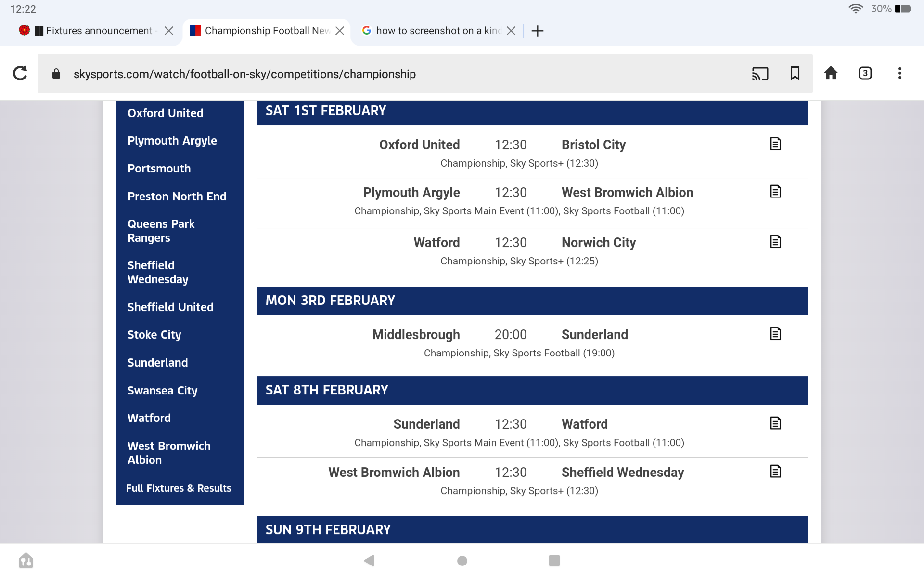Add a new browser tab
Screen dimensions: 924x578
point(538,31)
